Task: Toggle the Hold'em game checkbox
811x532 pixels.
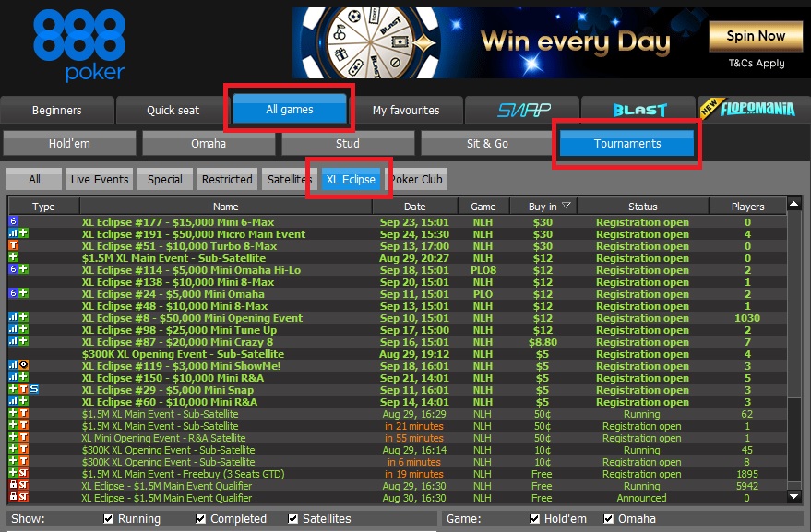Action: point(535,518)
